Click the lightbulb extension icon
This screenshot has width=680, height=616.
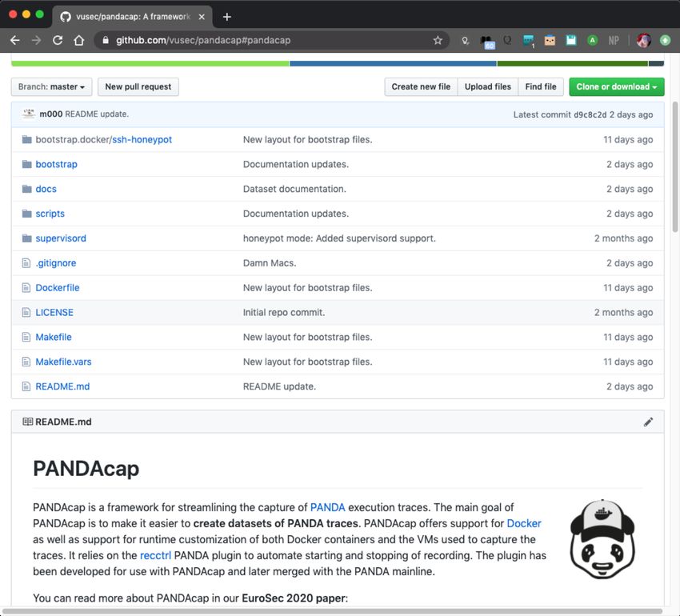(465, 41)
